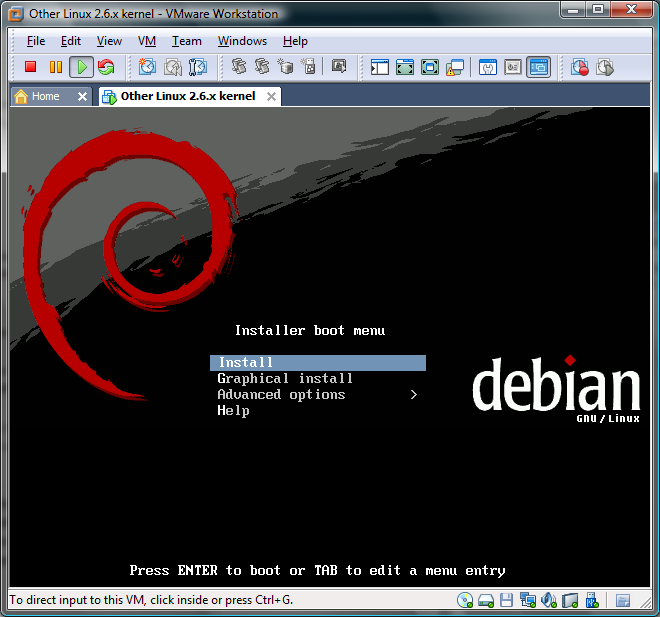Open the Team menu
This screenshot has height=617, width=660.
pyautogui.click(x=186, y=41)
